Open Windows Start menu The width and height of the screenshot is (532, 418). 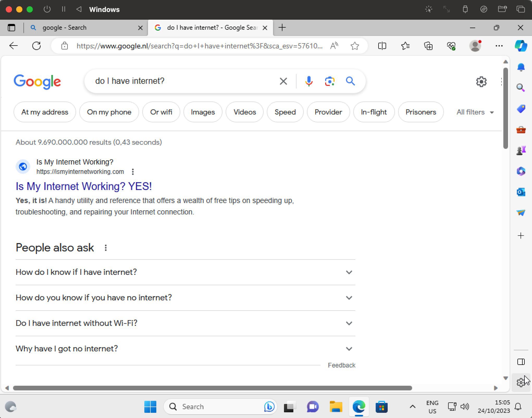click(x=150, y=407)
